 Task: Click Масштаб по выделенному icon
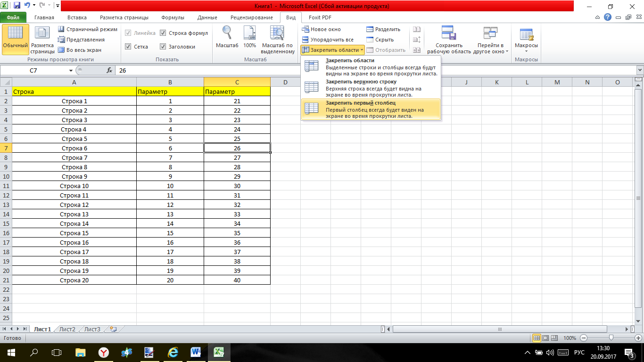pyautogui.click(x=277, y=34)
